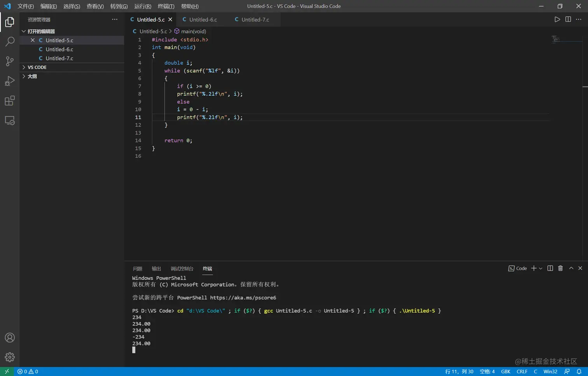Open the Source Control view

(10, 61)
